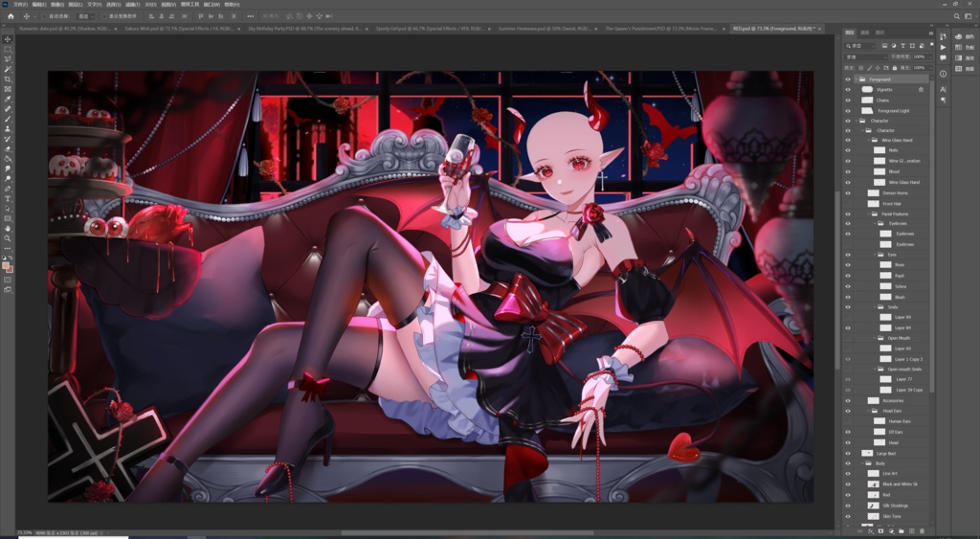Hide the Chains layer
The height and width of the screenshot is (539, 980).
[848, 101]
